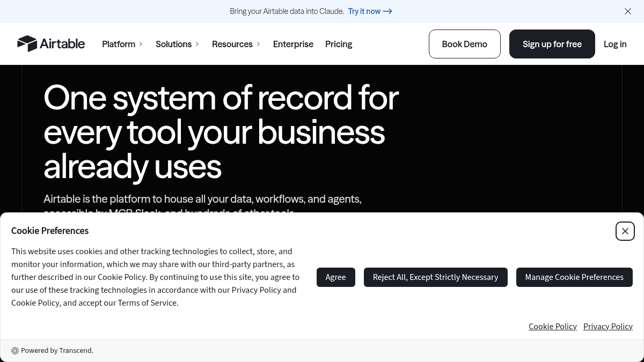Follow the Try it now link
Viewport: 644px width, 362px height.
pos(370,11)
